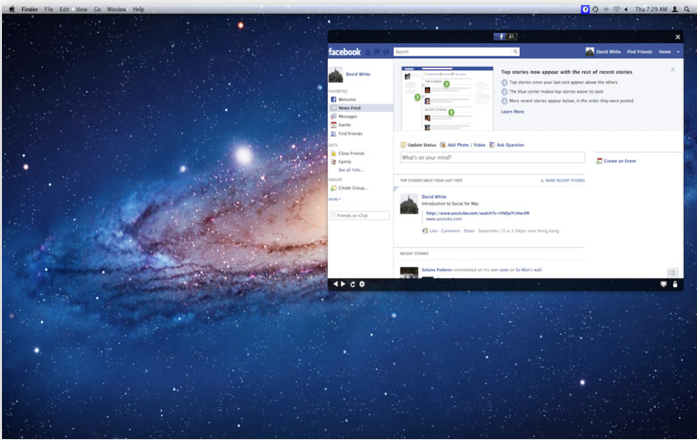Like the Introduction to Social post
The width and height of the screenshot is (697, 440).
pos(433,231)
